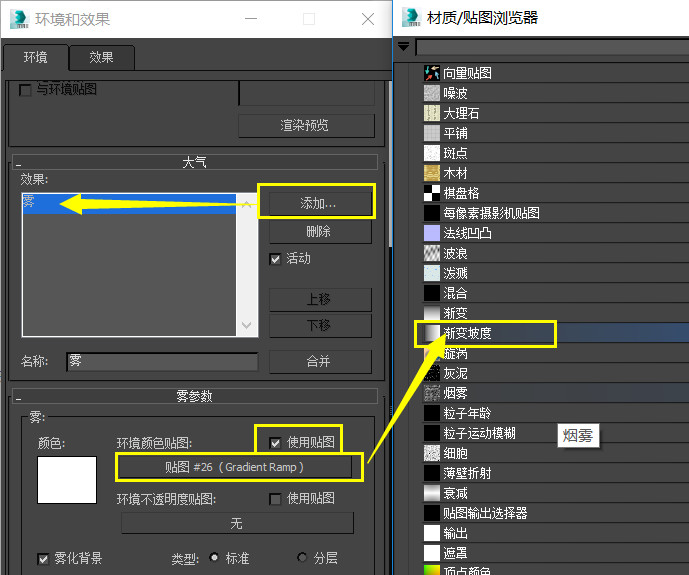
Task: Click the 斑点 map thumbnail icon
Action: pos(432,153)
